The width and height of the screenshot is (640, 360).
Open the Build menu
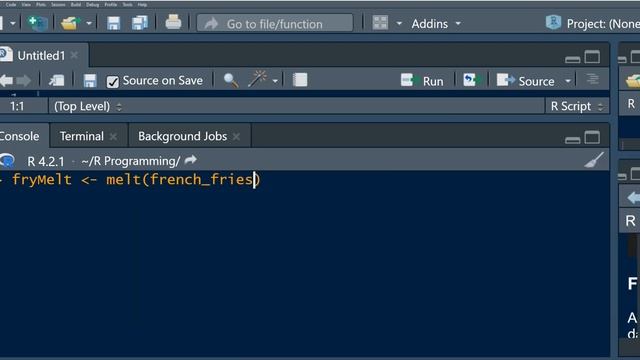[76, 4]
